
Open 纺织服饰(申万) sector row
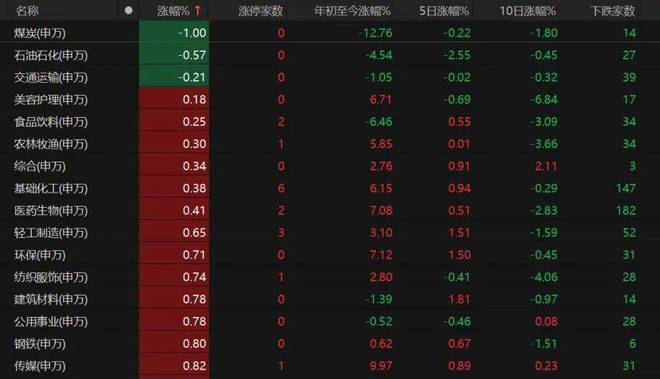coord(51,277)
